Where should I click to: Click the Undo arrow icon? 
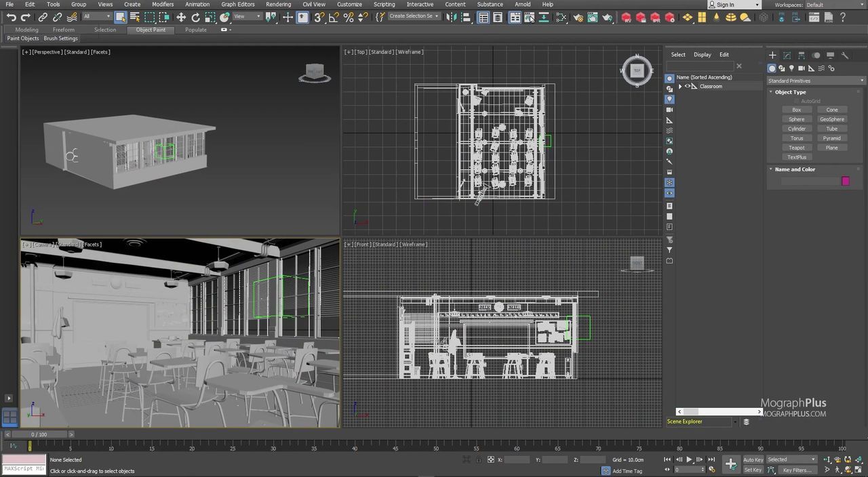pos(11,18)
